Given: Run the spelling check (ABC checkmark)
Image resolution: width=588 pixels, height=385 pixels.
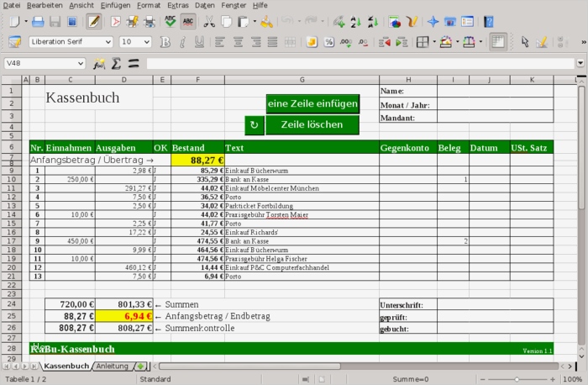Looking at the screenshot, I should 171,22.
